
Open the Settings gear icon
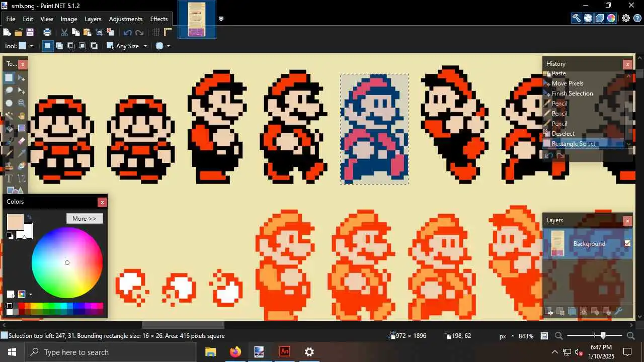[x=626, y=18]
